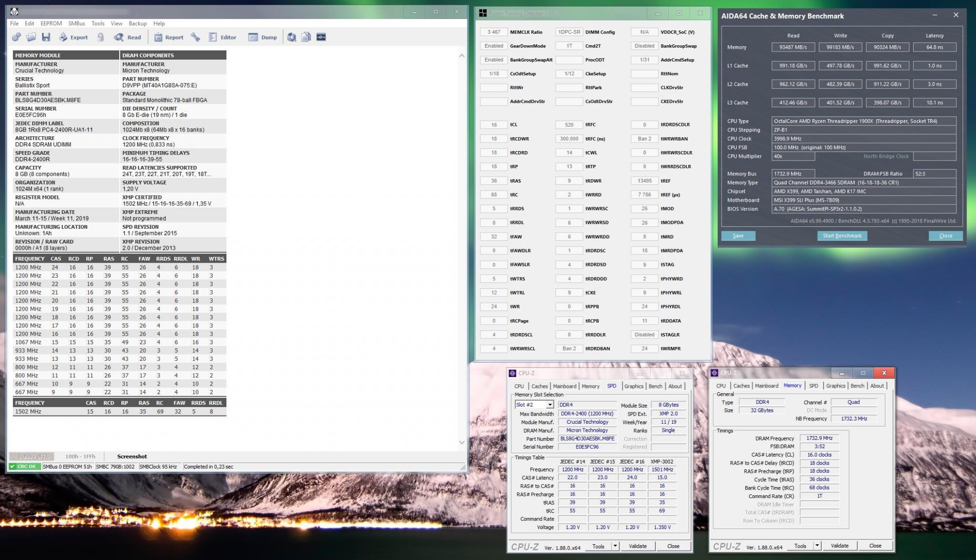The height and width of the screenshot is (560, 976).
Task: Click the magnifier search chip icon
Action: 292,37
